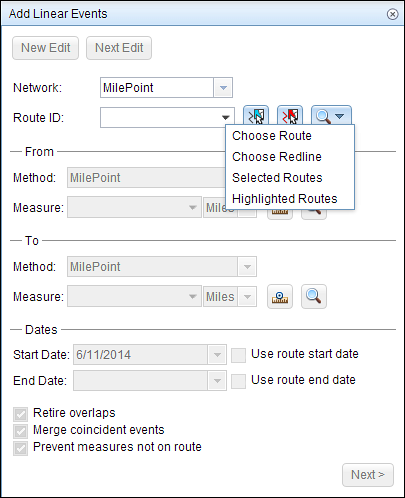The width and height of the screenshot is (405, 498).
Task: Open the End Date calendar dropdown
Action: pyautogui.click(x=217, y=381)
